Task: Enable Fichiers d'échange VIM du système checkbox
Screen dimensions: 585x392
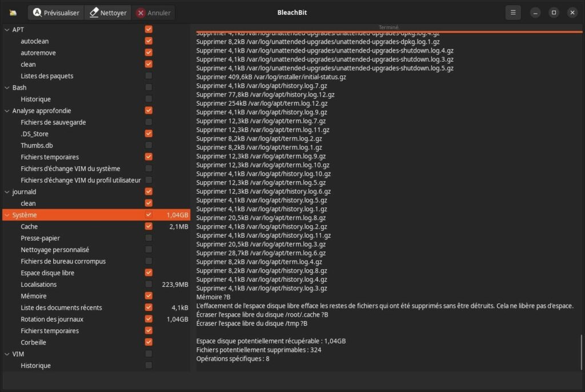Action: (x=149, y=168)
